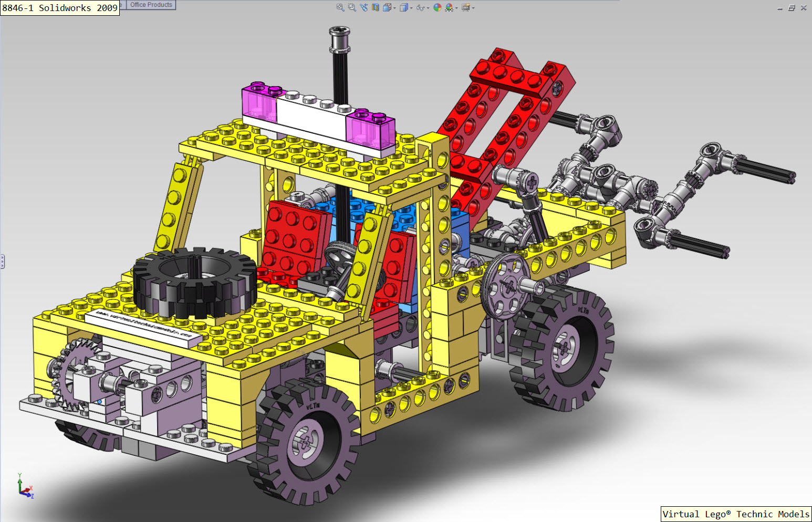This screenshot has height=522, width=812.
Task: Click the View Orientation cube icon
Action: (387, 7)
